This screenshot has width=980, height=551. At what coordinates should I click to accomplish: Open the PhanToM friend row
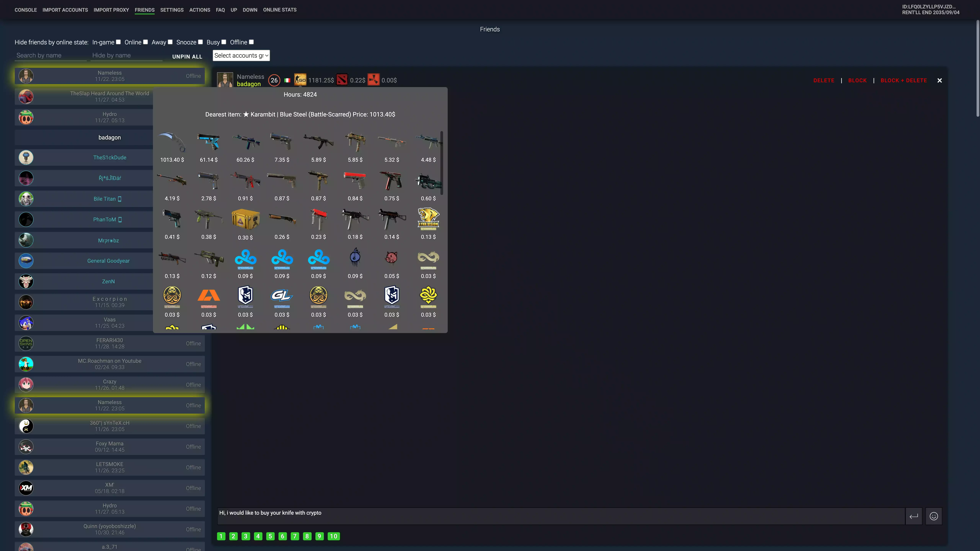[109, 219]
